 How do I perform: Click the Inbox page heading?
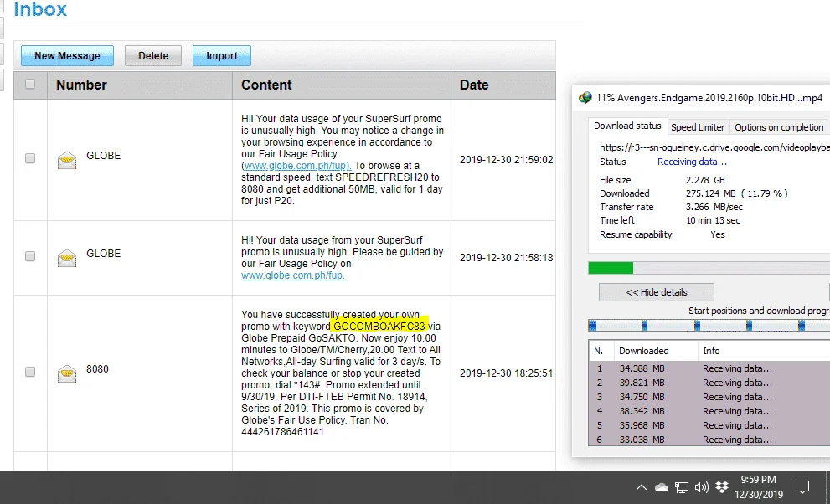40,9
